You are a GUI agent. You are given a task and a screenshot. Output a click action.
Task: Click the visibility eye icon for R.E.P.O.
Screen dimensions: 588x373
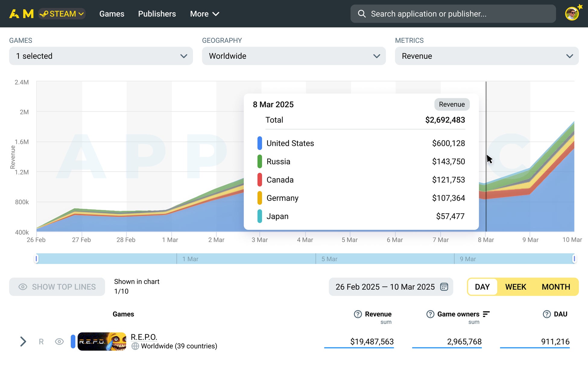59,341
